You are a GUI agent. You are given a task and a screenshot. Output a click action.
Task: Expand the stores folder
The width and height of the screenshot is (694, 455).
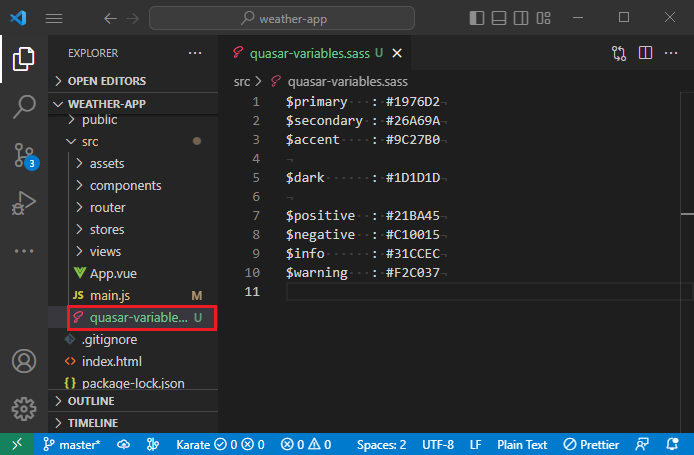pyautogui.click(x=133, y=229)
